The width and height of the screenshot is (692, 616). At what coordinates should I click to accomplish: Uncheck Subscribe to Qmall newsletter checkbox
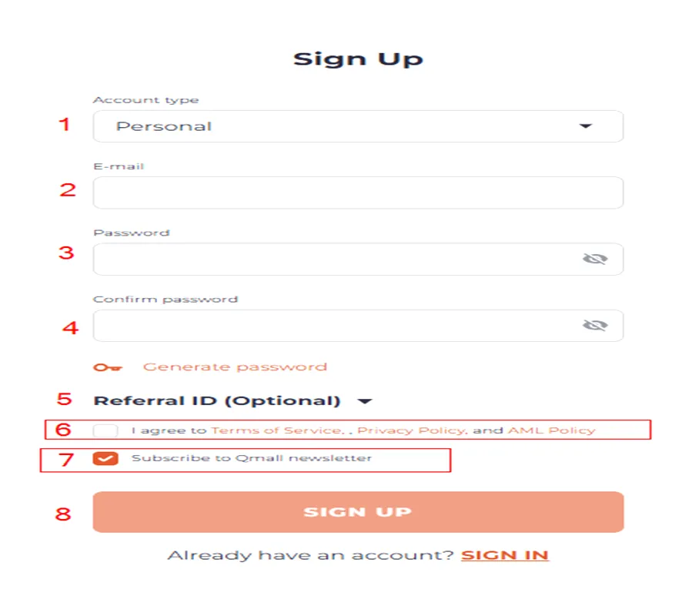[x=105, y=459]
